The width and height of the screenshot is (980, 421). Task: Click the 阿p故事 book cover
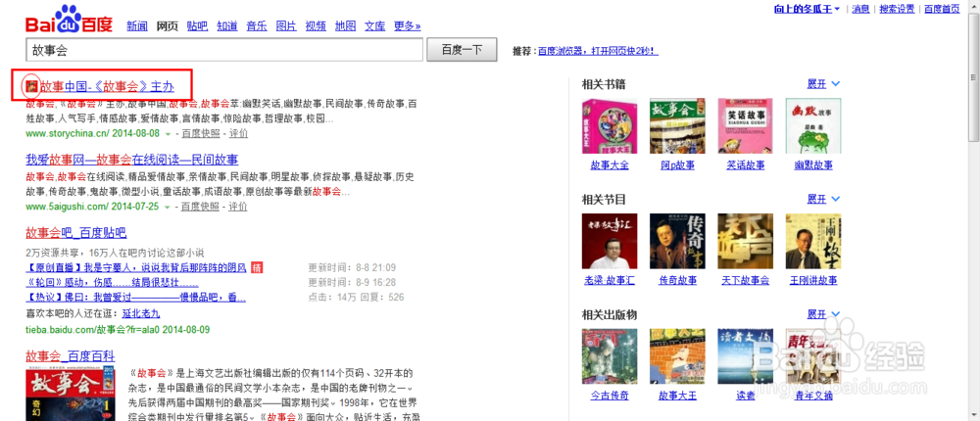tap(677, 125)
